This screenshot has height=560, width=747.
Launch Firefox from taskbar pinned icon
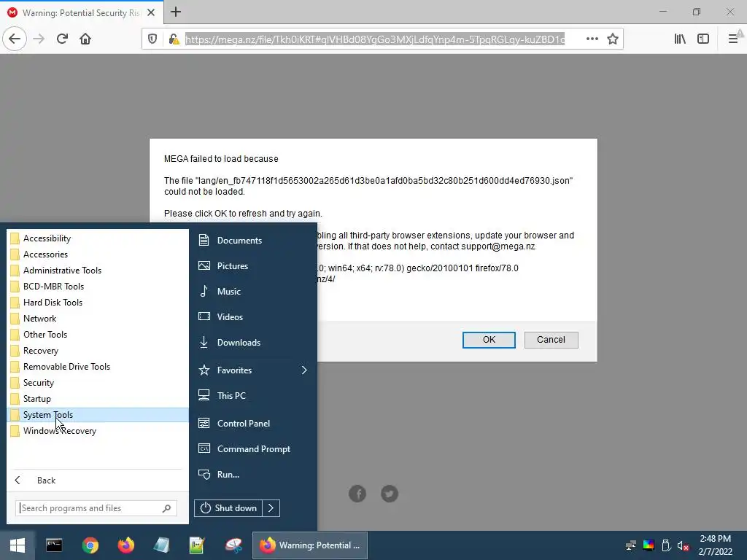point(125,545)
